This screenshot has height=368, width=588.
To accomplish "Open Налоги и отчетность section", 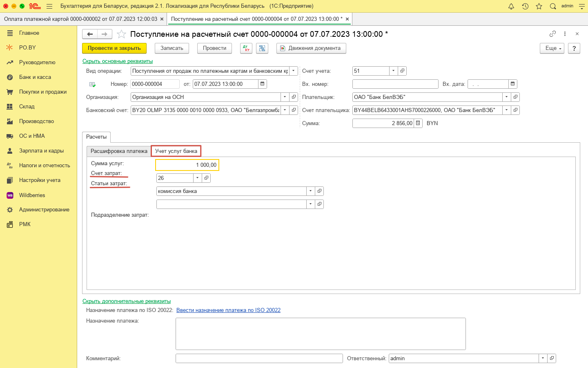I will [x=45, y=165].
